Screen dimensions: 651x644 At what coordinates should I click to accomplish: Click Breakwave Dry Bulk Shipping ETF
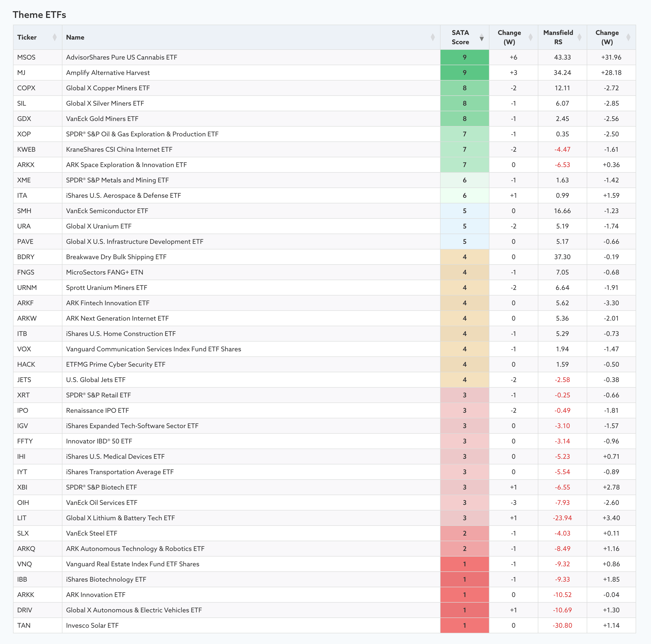point(116,257)
